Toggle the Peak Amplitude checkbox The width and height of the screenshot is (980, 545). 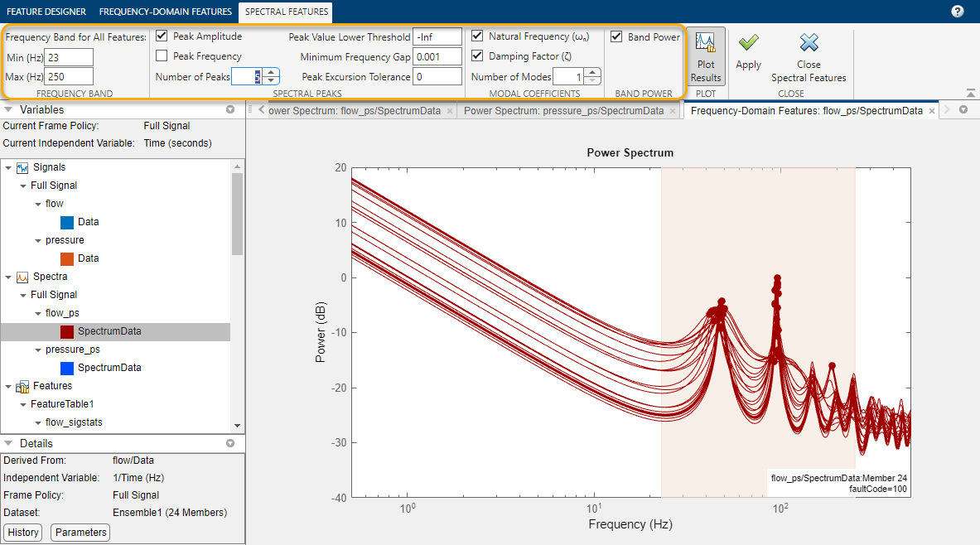[162, 36]
